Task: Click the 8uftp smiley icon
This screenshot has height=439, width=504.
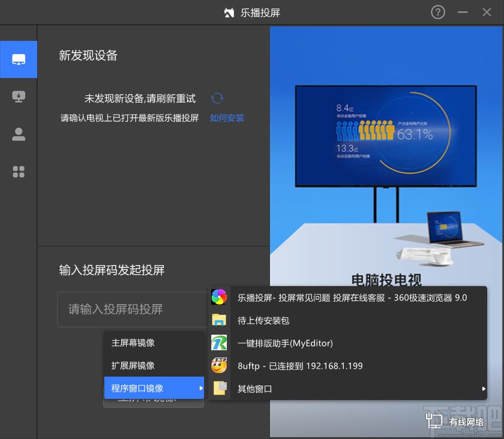Action: 219,365
